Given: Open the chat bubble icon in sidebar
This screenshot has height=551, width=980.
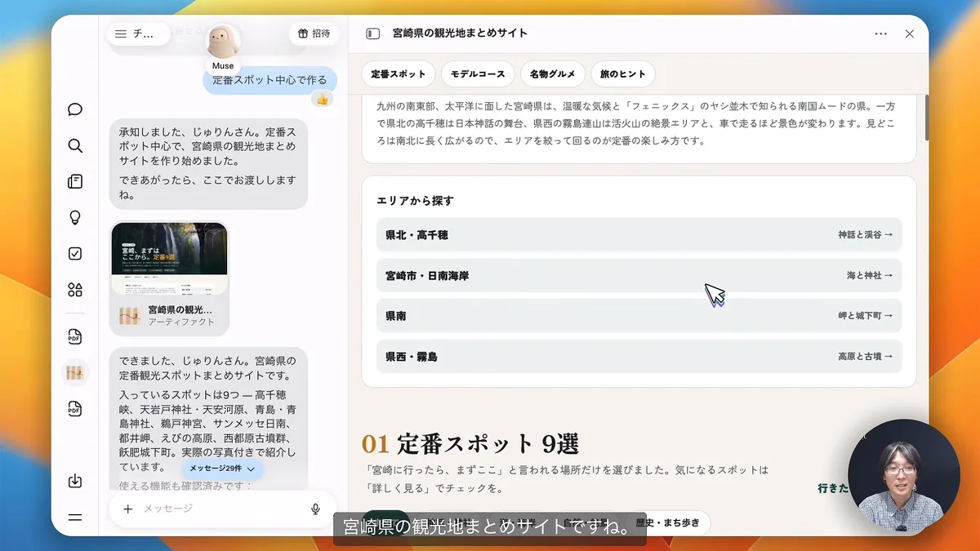Looking at the screenshot, I should point(75,109).
